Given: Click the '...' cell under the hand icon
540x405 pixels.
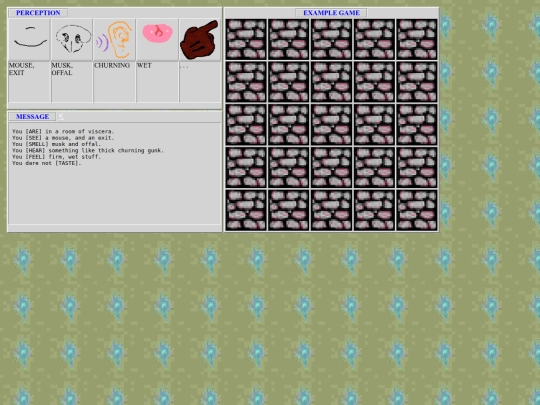Looking at the screenshot, I should pyautogui.click(x=200, y=82).
